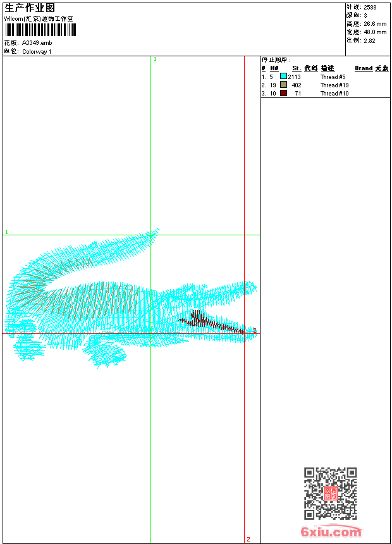
Task: Click the scale value 2.82
Action: click(x=369, y=40)
